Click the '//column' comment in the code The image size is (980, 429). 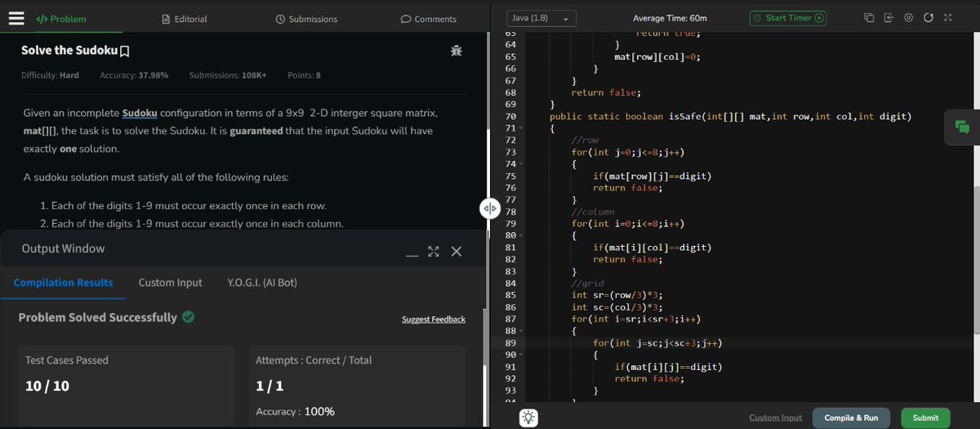[592, 212]
